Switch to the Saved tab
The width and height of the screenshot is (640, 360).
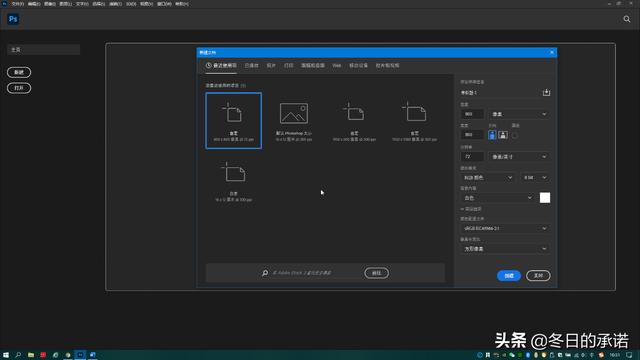click(x=251, y=65)
